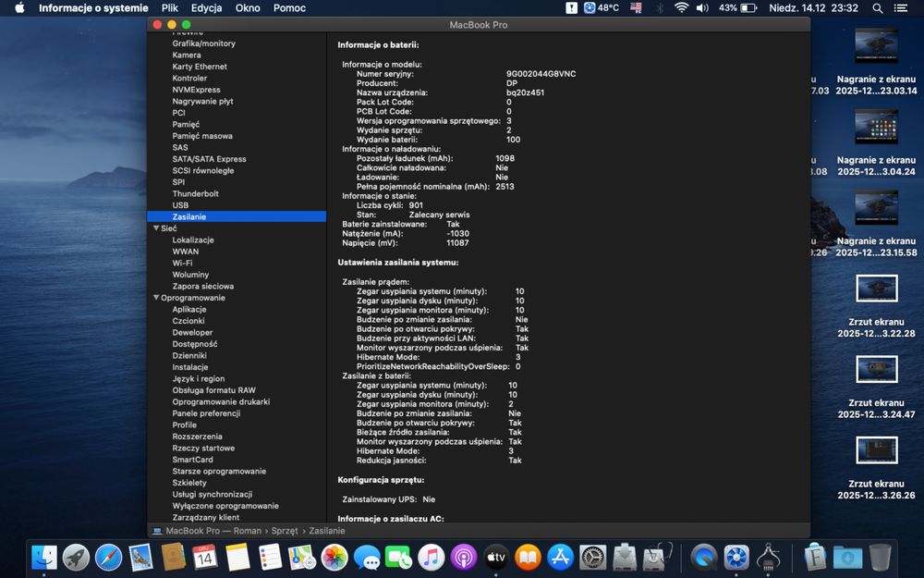Open the blue fan control app in dock
This screenshot has width=924, height=578.
tap(736, 558)
